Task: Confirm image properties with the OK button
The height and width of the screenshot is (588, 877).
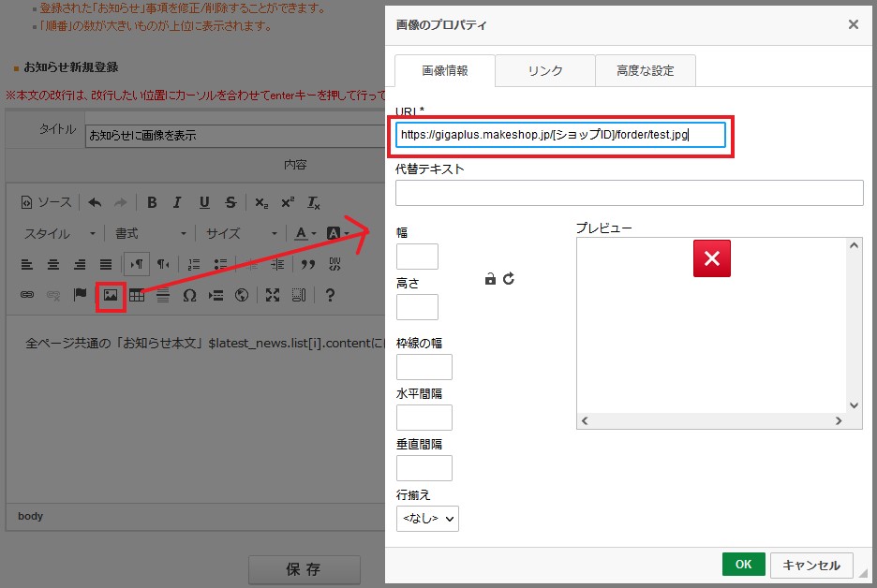Action: (743, 564)
